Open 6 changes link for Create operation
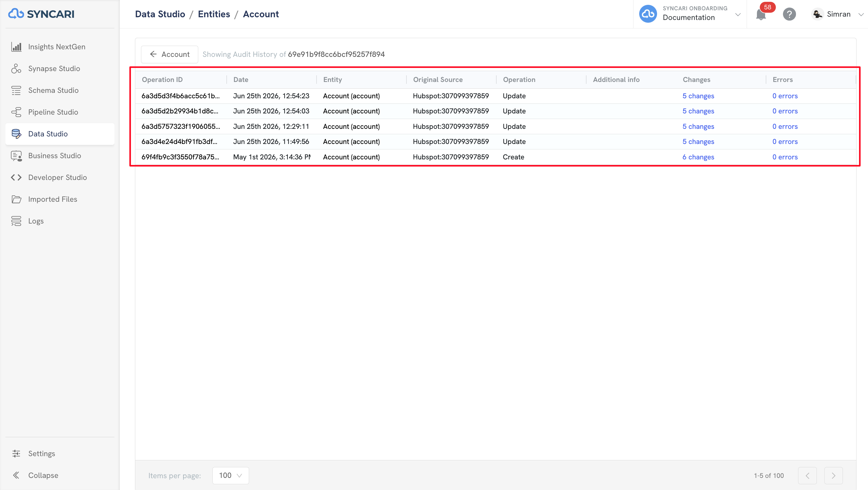The height and width of the screenshot is (490, 868). (698, 157)
